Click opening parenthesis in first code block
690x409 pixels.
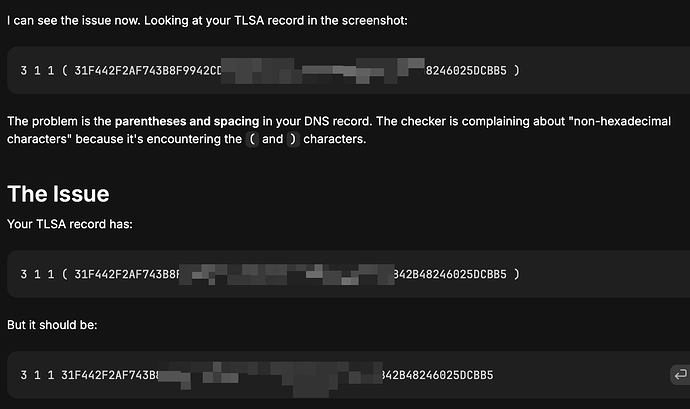[65, 70]
